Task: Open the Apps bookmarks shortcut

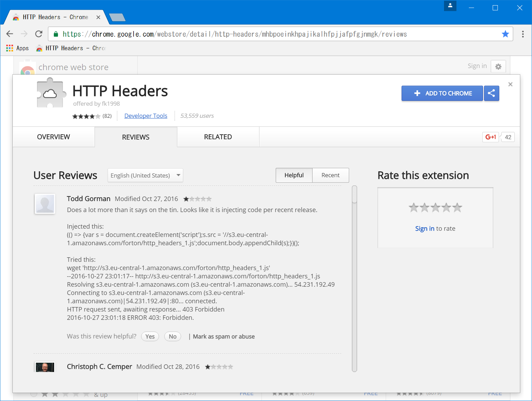Action: [17, 48]
